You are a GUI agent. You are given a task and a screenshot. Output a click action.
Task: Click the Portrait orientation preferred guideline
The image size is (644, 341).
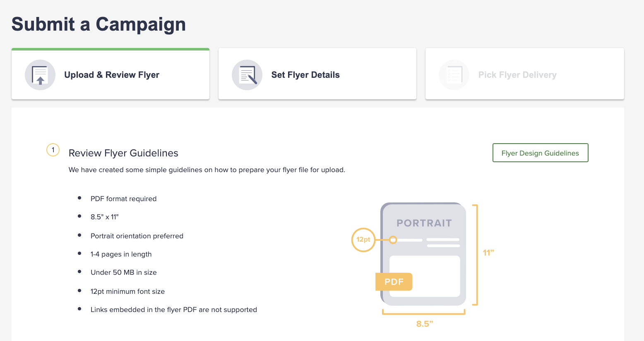pos(137,236)
